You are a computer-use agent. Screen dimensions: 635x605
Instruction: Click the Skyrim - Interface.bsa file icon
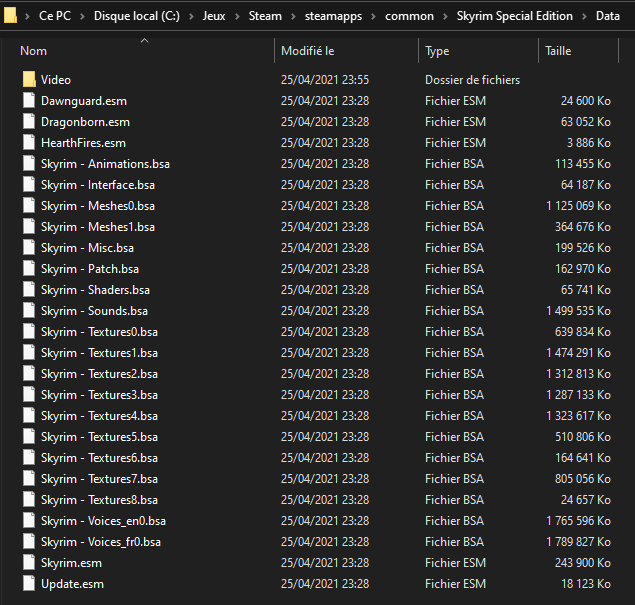tap(29, 185)
